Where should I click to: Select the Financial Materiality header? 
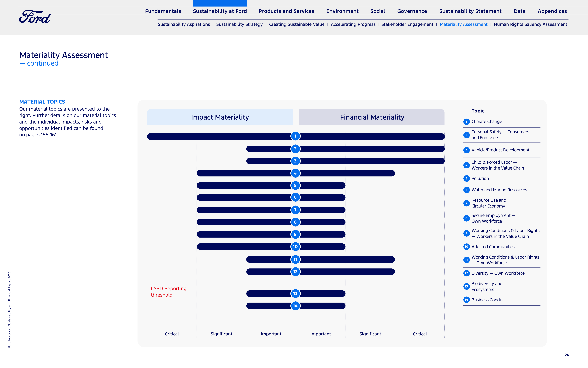click(x=372, y=117)
